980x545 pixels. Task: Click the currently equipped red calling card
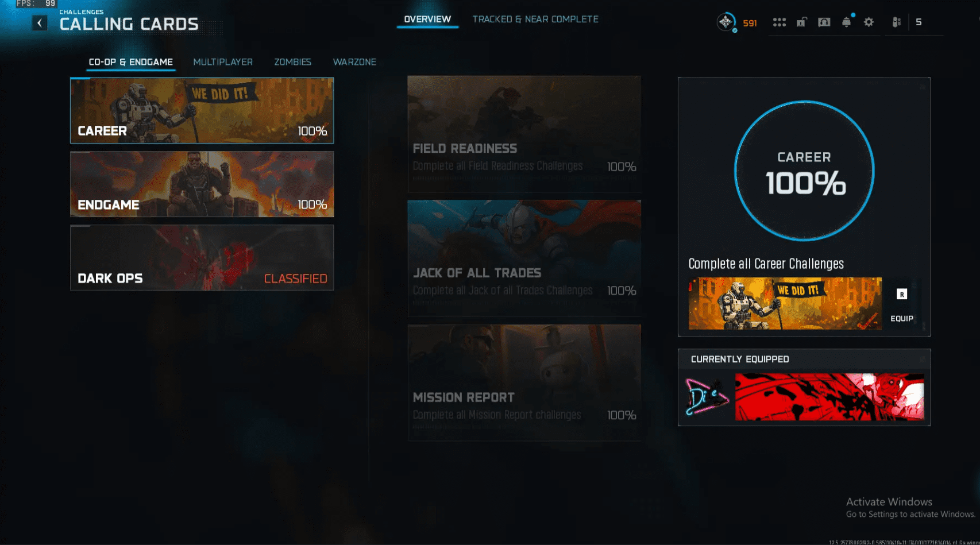(829, 397)
